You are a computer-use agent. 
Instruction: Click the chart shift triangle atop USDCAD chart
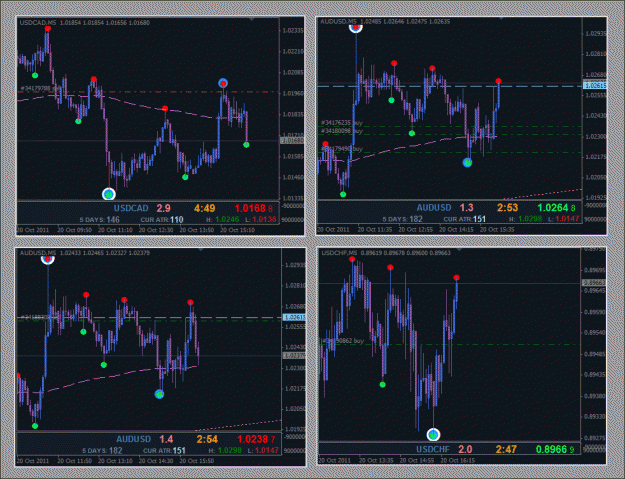coord(252,19)
